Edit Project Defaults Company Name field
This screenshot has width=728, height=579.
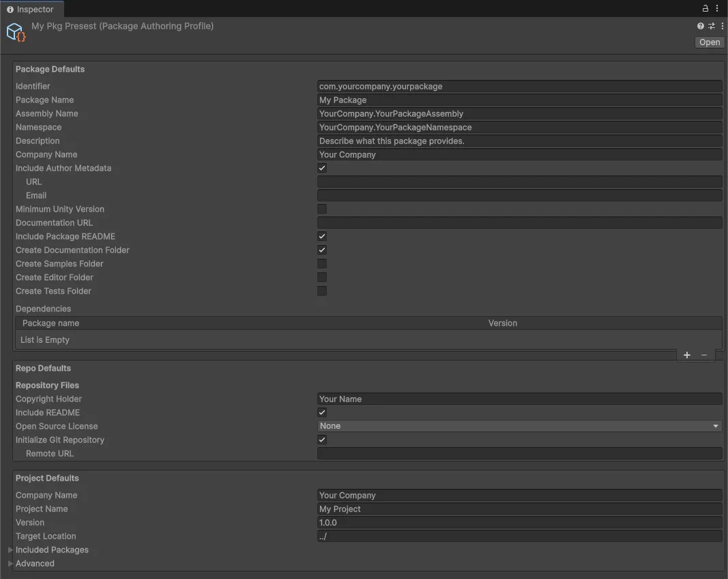point(519,495)
